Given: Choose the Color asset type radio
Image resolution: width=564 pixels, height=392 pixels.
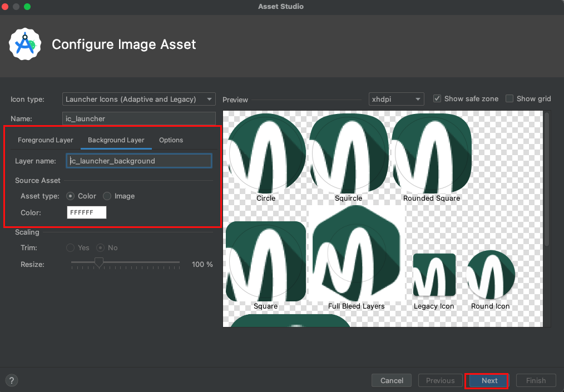Looking at the screenshot, I should (71, 196).
